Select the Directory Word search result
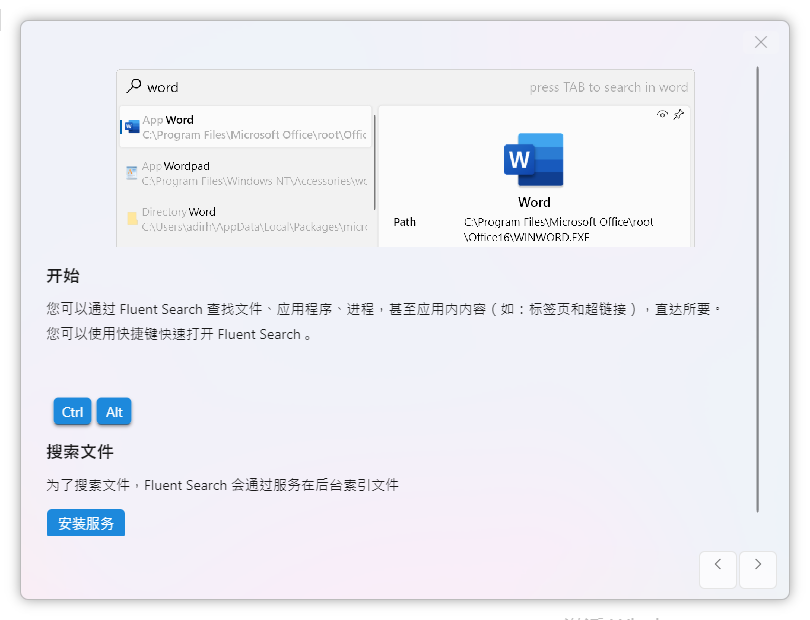The image size is (810, 620). click(245, 219)
